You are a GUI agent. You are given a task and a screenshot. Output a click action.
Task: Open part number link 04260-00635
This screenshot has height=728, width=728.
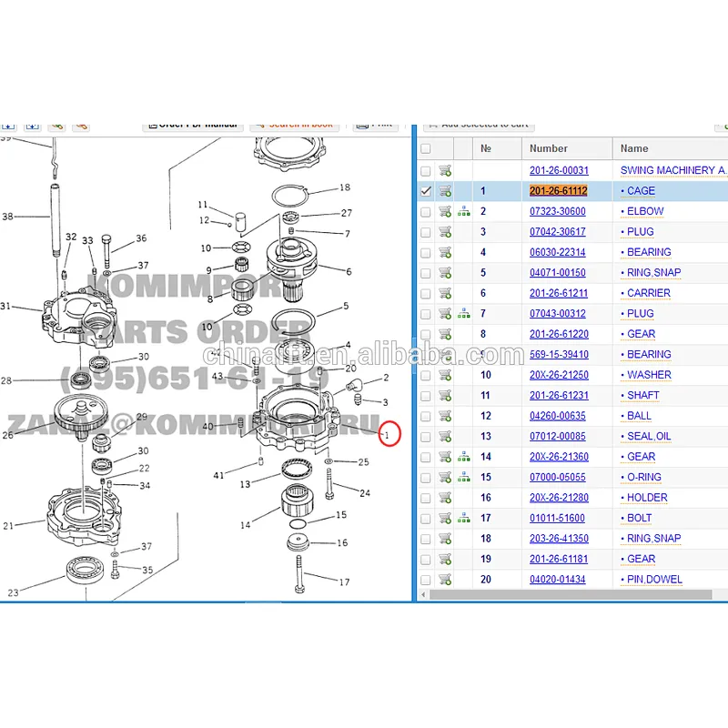point(557,416)
